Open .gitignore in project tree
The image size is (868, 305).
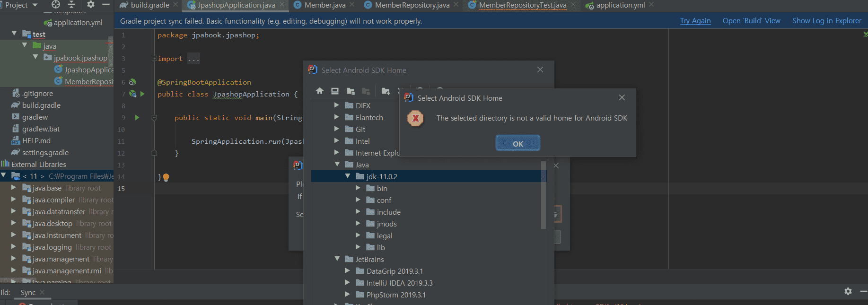tap(32, 93)
